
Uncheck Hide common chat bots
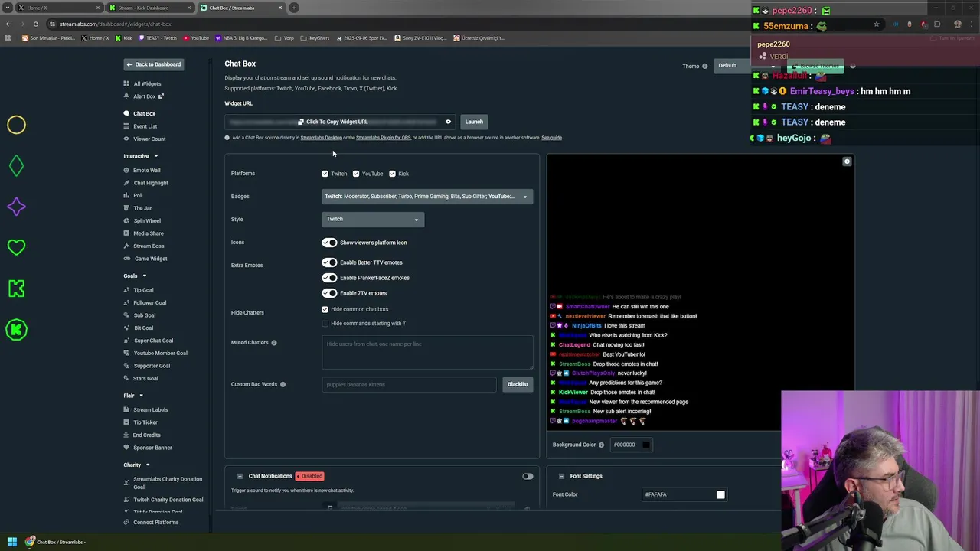(325, 309)
